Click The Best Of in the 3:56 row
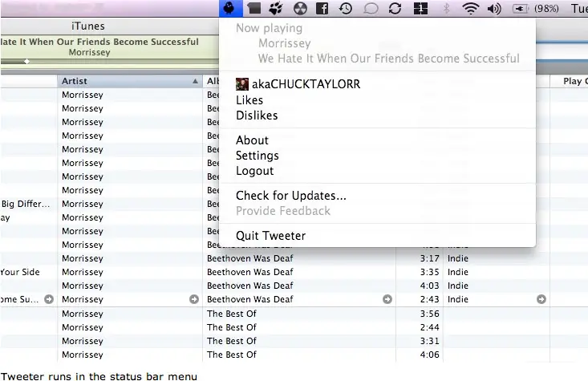 (x=231, y=314)
